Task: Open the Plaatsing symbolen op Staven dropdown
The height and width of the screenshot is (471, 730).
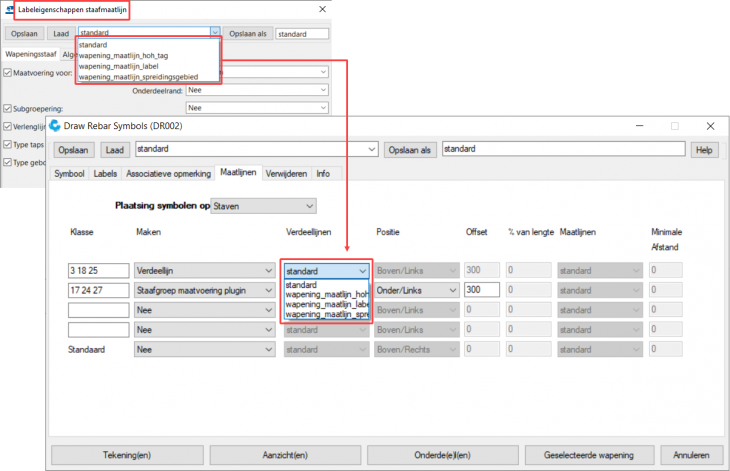Action: 263,206
